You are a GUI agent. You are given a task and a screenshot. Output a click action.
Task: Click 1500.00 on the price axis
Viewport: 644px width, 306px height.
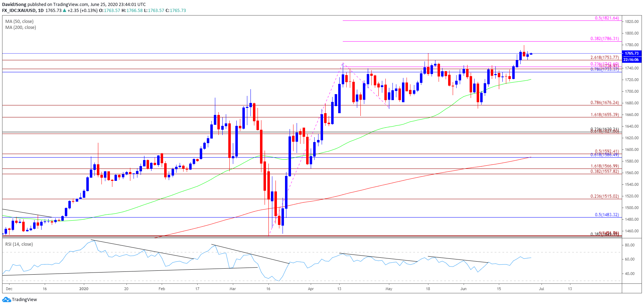[632, 208]
